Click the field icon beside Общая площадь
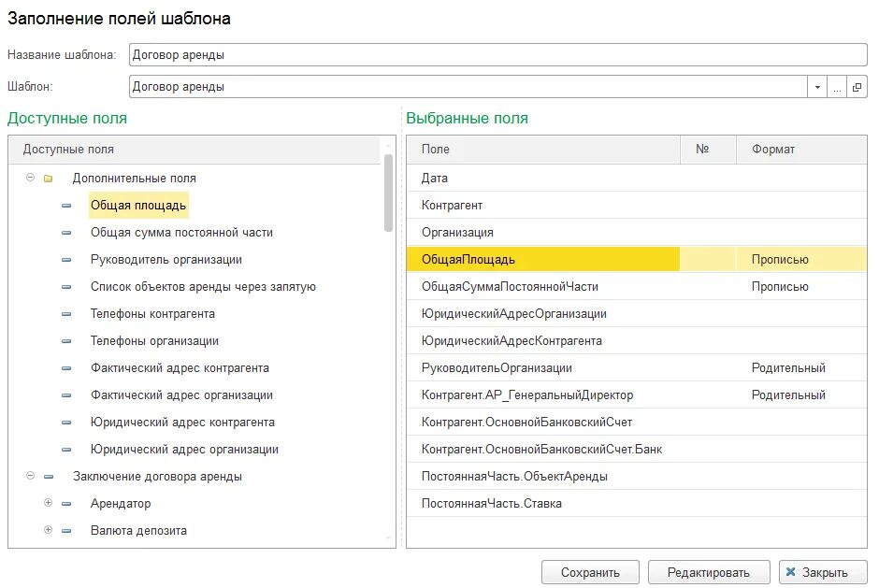This screenshot has height=588, width=879. tap(66, 205)
